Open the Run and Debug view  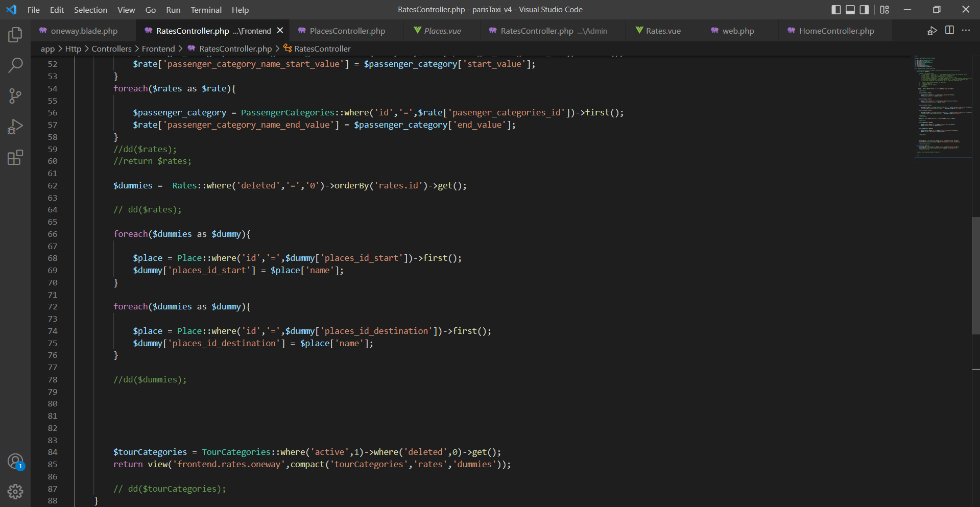click(15, 127)
